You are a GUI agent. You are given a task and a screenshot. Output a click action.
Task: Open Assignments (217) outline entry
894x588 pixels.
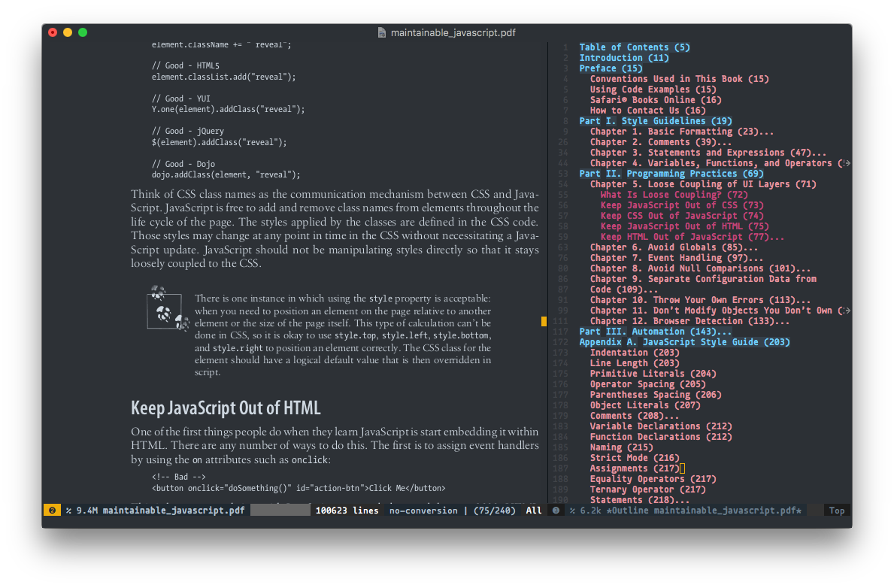pos(635,469)
